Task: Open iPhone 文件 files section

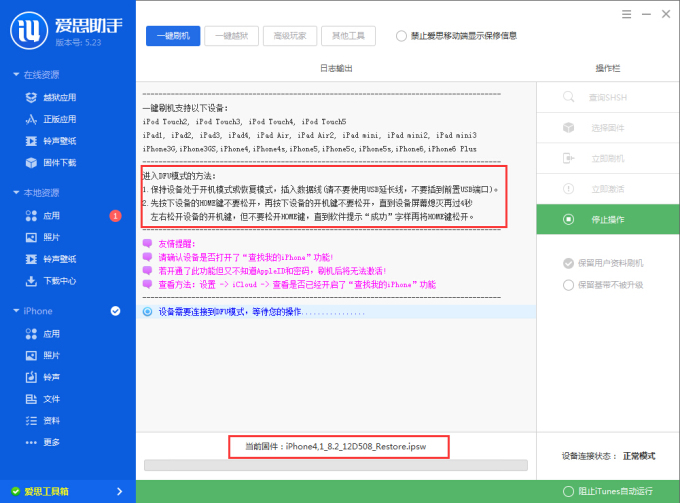Action: 50,399
